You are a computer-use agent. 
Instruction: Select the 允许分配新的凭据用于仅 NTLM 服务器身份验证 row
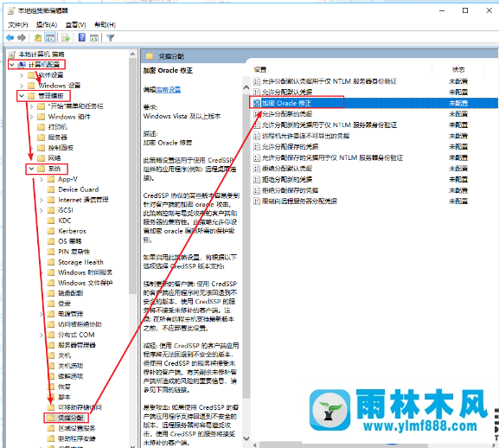tap(329, 125)
